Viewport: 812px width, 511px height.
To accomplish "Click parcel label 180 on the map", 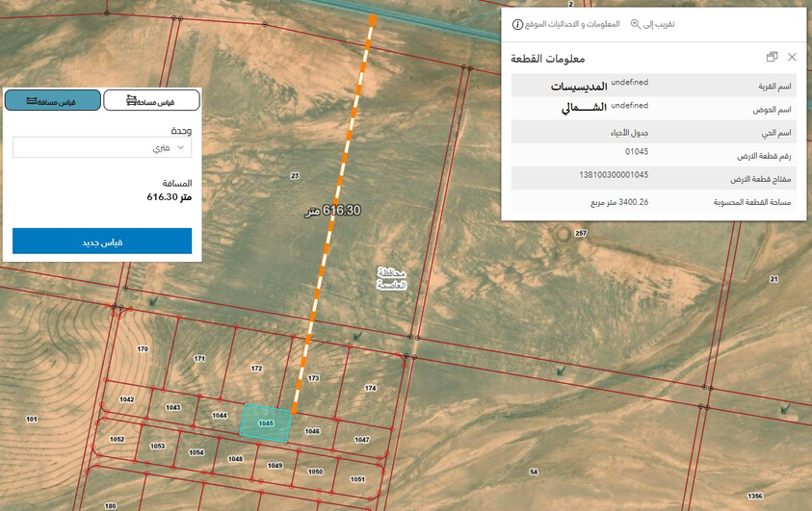I will [x=111, y=506].
